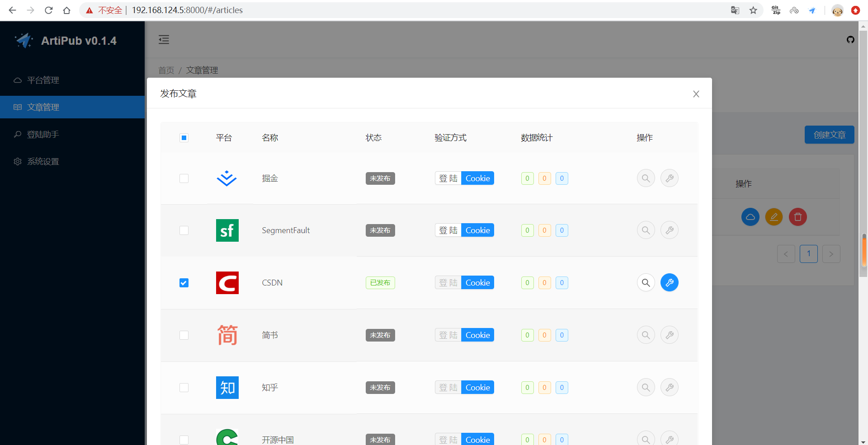The width and height of the screenshot is (868, 445).
Task: Click the browser address bar URL
Action: (187, 10)
